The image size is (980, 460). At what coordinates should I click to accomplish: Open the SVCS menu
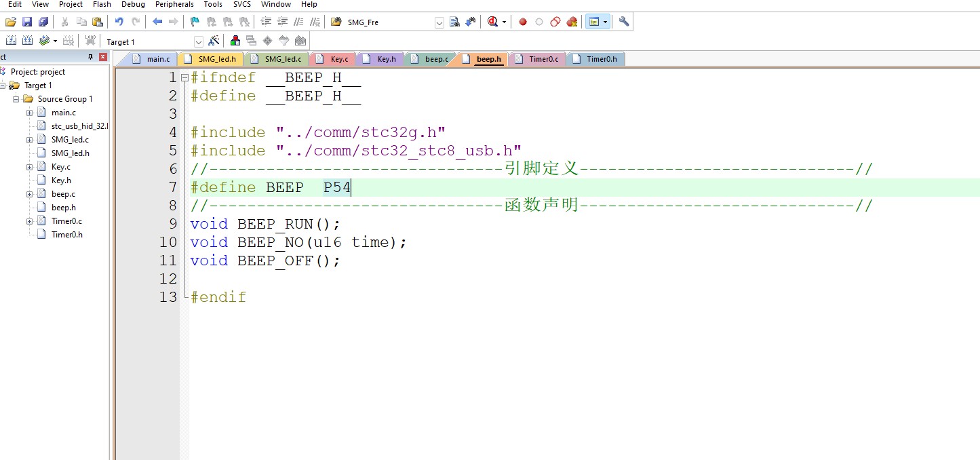[241, 4]
